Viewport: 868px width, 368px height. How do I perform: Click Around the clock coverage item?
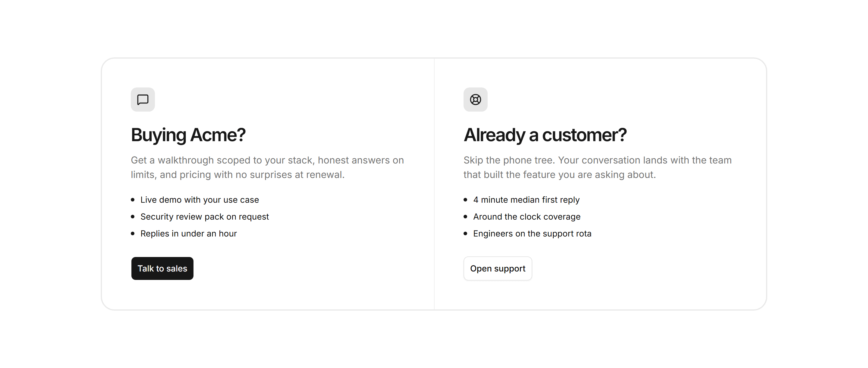pos(527,217)
